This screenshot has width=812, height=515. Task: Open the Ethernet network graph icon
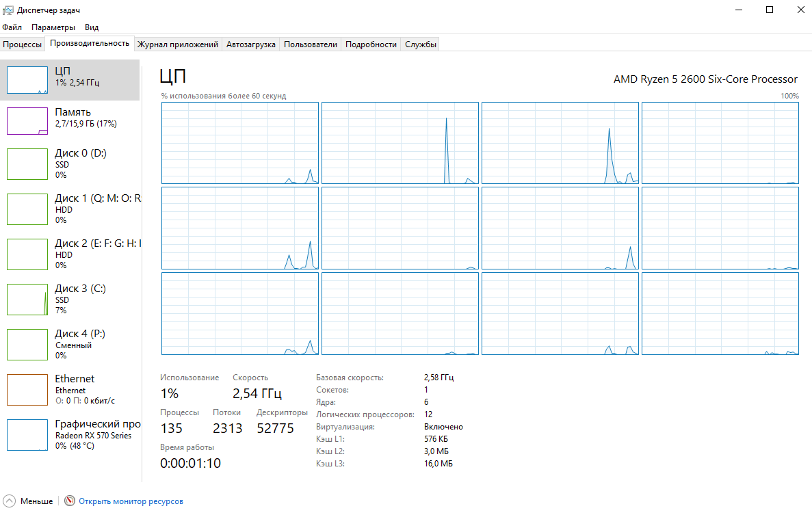[27, 390]
